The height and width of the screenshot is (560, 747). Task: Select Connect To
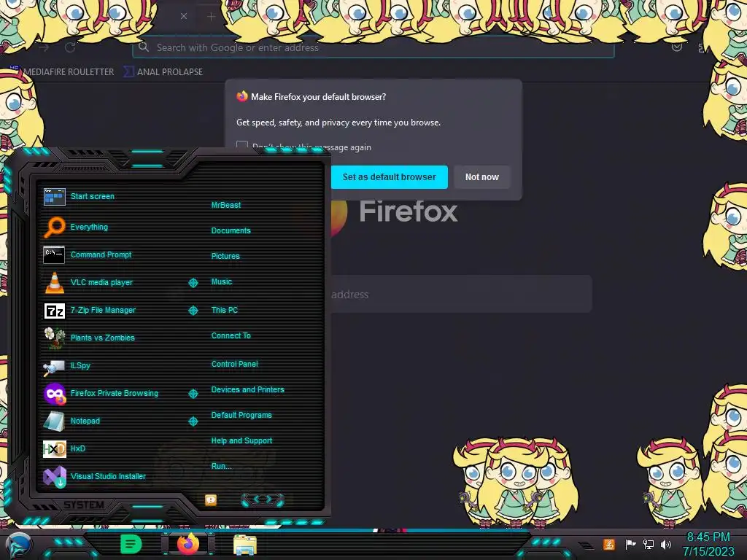click(231, 335)
